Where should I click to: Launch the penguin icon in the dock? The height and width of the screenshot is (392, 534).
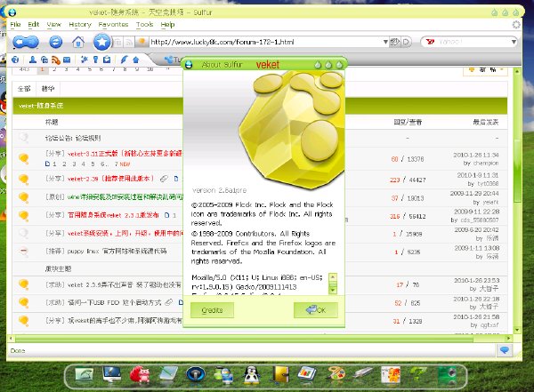point(252,376)
